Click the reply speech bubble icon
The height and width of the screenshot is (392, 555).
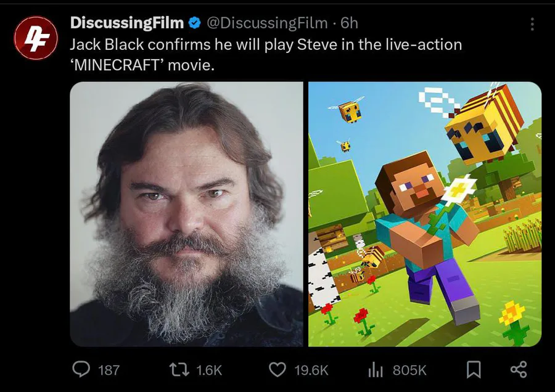tap(81, 369)
